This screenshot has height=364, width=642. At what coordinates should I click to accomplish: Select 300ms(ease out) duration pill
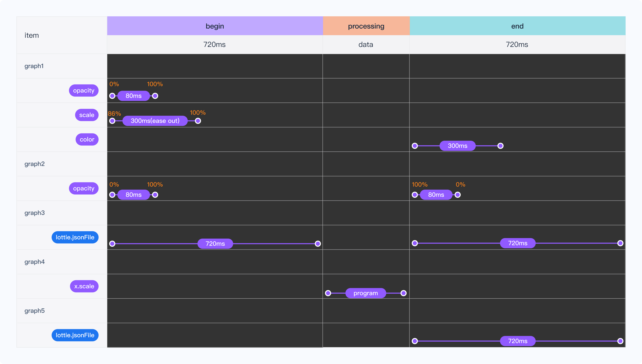tap(155, 121)
